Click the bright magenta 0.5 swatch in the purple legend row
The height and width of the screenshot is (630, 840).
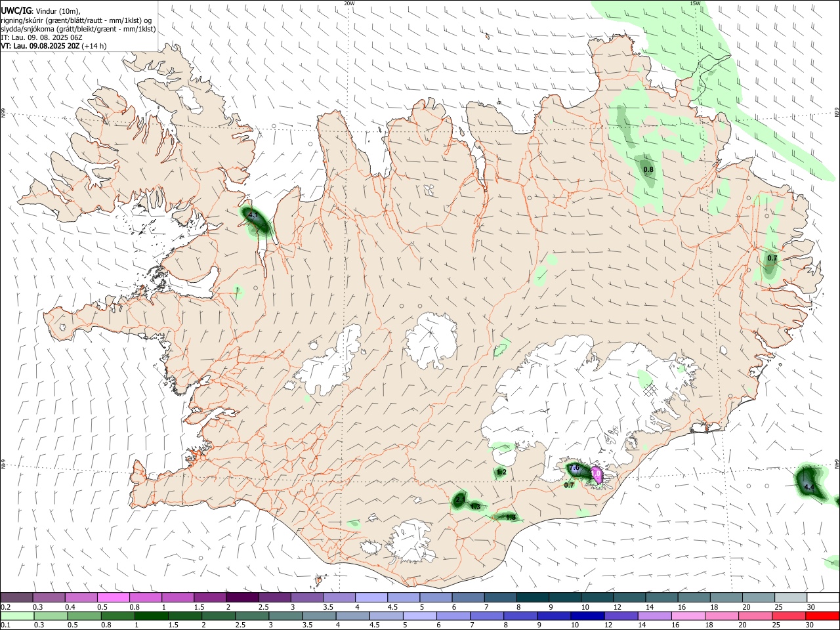click(114, 597)
